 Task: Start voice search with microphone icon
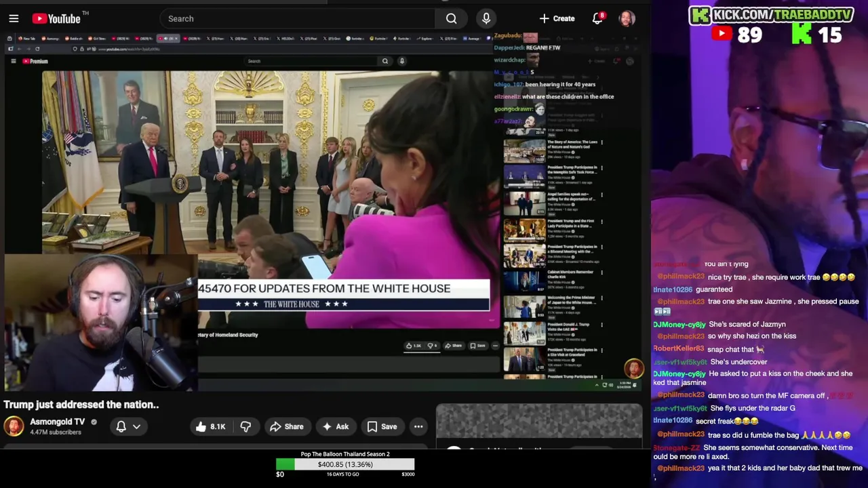coord(486,18)
